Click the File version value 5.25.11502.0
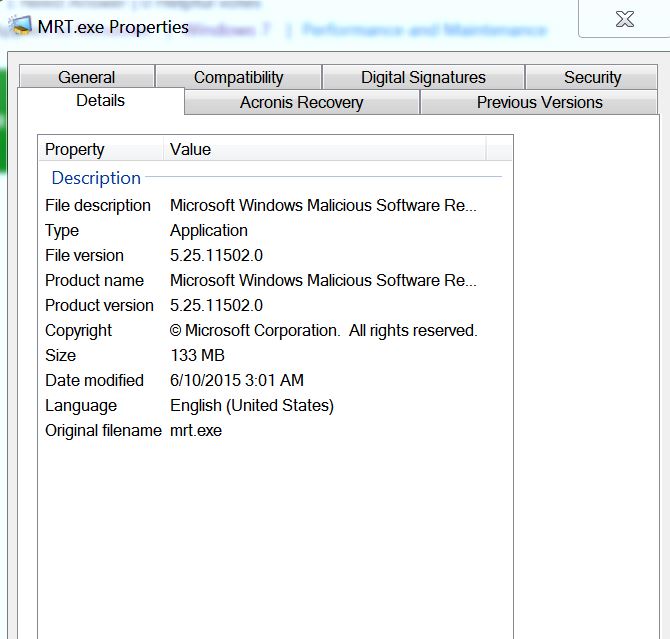The height and width of the screenshot is (639, 670). (x=216, y=256)
